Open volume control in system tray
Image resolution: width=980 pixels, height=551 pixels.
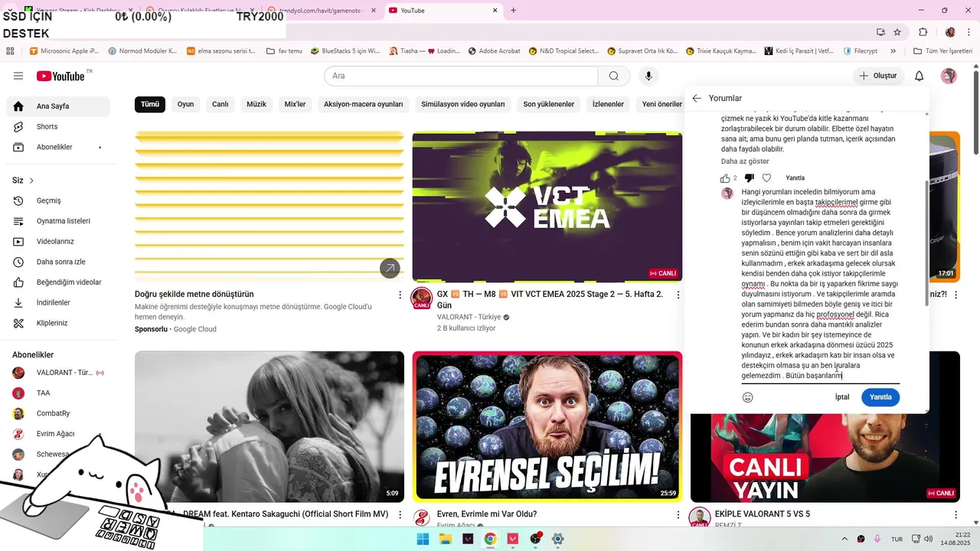point(927,539)
